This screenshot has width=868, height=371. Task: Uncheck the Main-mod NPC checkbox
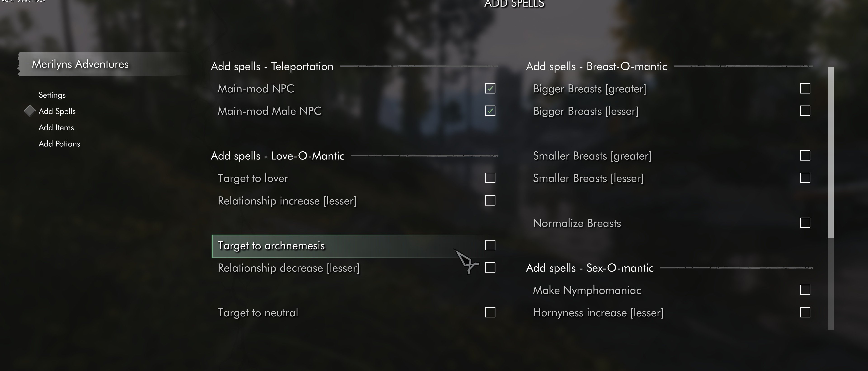490,89
